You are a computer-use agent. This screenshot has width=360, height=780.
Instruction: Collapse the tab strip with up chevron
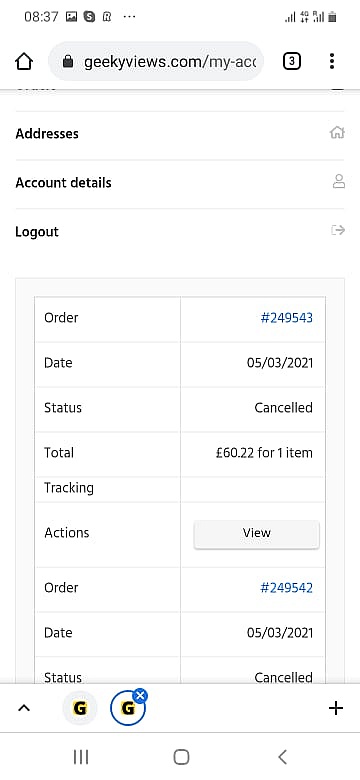click(x=24, y=708)
